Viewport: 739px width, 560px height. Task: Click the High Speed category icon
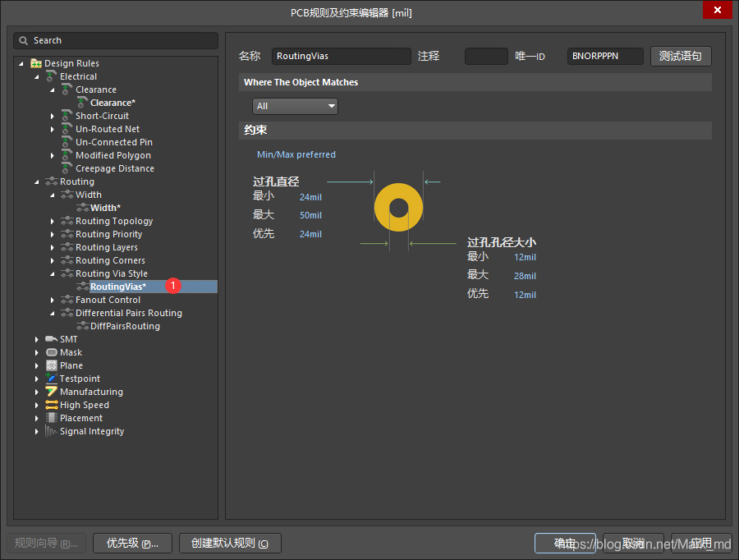[52, 405]
